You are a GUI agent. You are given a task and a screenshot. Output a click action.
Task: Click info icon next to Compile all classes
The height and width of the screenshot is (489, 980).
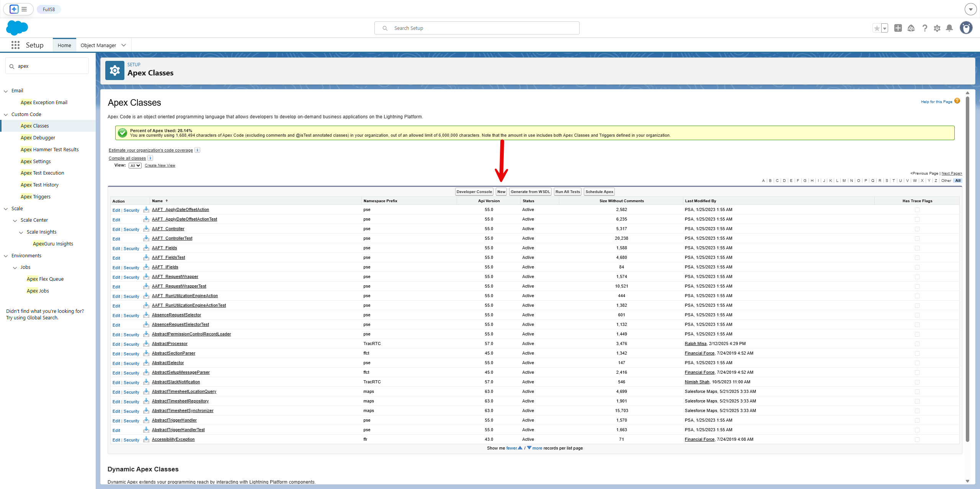click(150, 158)
